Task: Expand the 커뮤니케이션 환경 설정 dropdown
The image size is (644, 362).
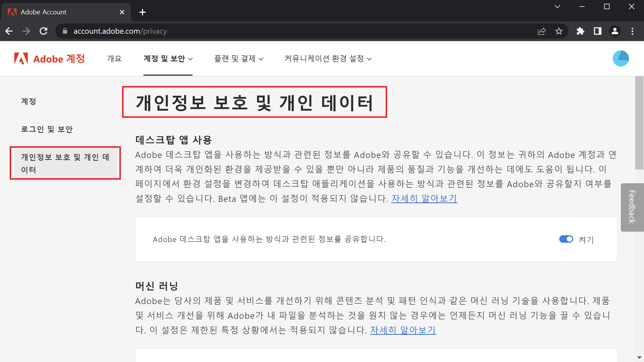Action: point(328,59)
